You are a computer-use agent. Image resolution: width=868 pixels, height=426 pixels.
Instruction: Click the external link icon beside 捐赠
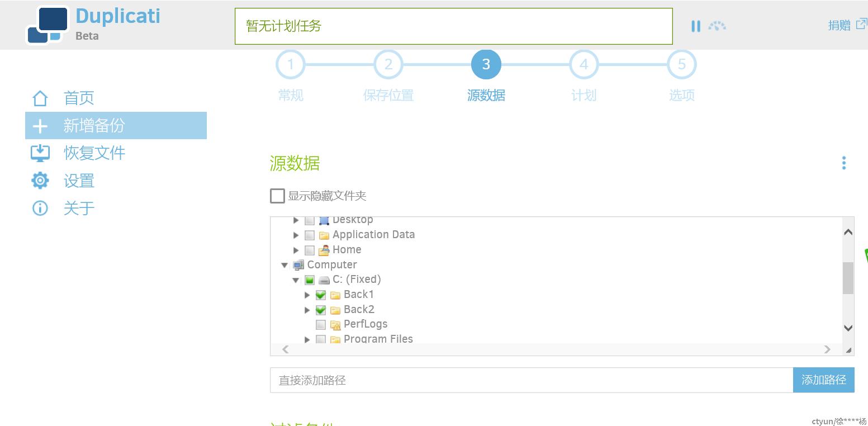pyautogui.click(x=861, y=24)
